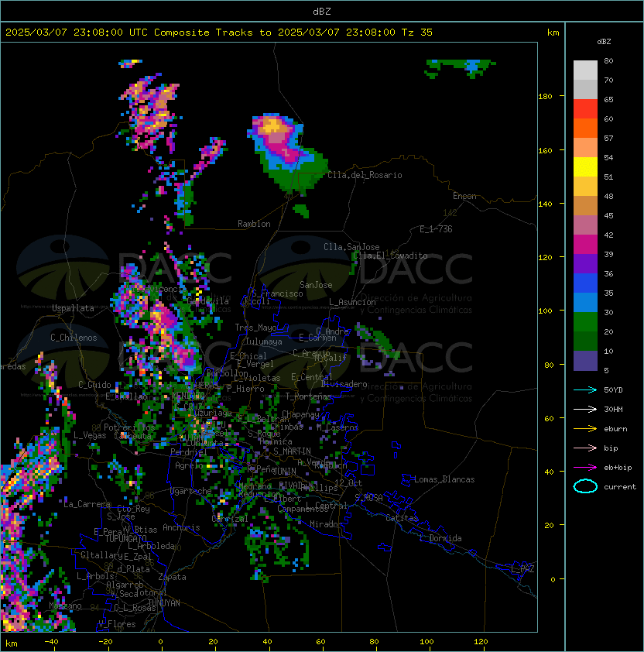
Task: Click the 'V_Flores' map label
Action: click(117, 624)
